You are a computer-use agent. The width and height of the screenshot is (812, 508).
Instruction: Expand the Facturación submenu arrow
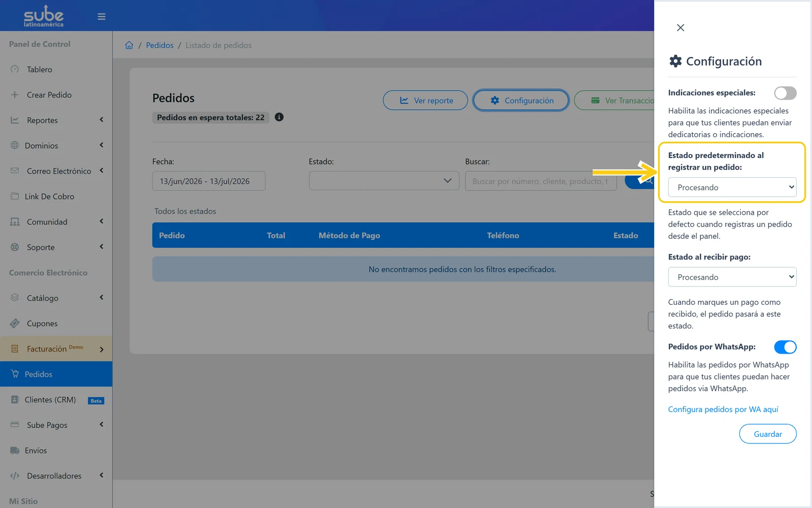[101, 349]
